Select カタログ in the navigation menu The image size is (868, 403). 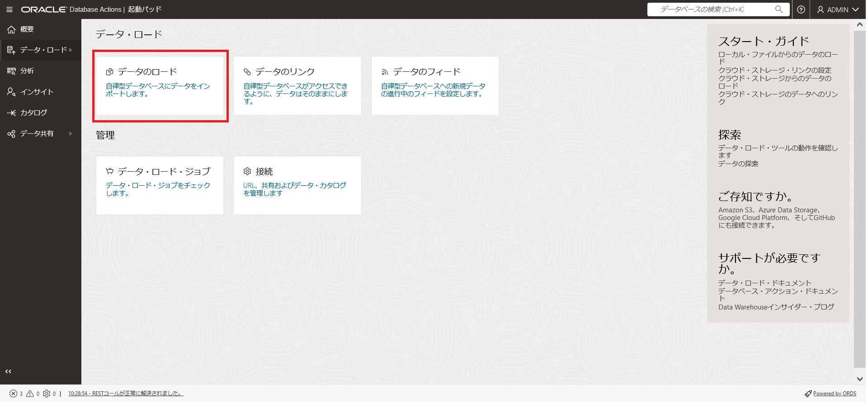(41, 112)
